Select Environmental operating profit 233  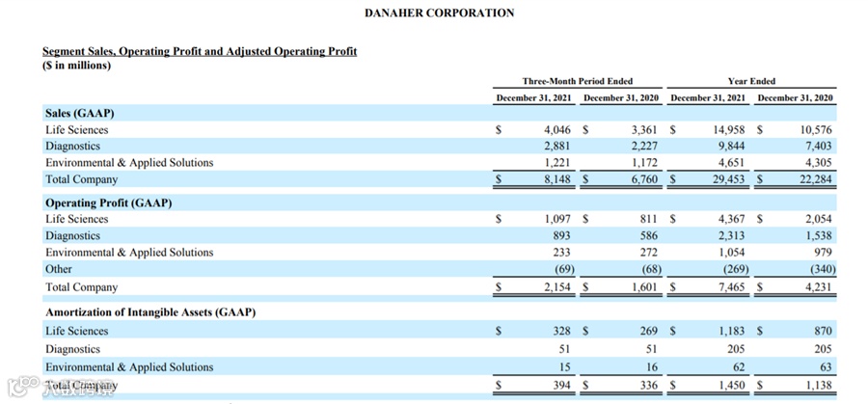tap(560, 253)
